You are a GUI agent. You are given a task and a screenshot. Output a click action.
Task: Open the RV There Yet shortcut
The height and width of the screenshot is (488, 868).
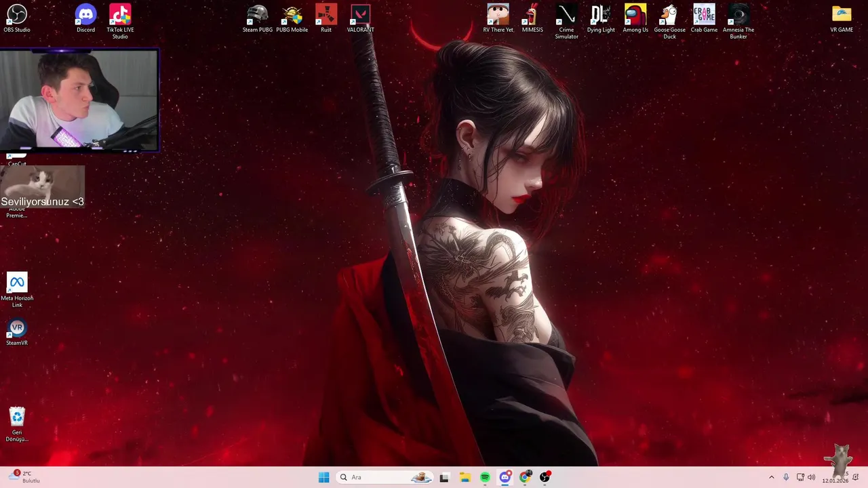(498, 18)
